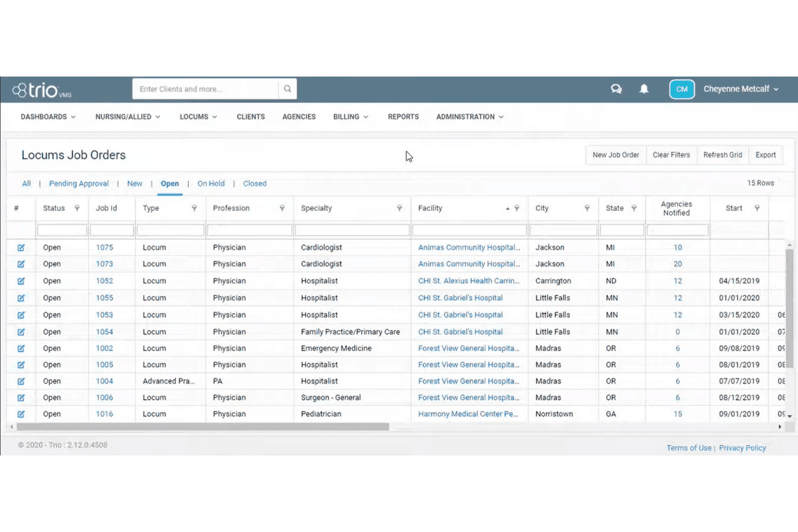Open the notifications bell
Viewport: 798px width, 532px height.
[644, 89]
